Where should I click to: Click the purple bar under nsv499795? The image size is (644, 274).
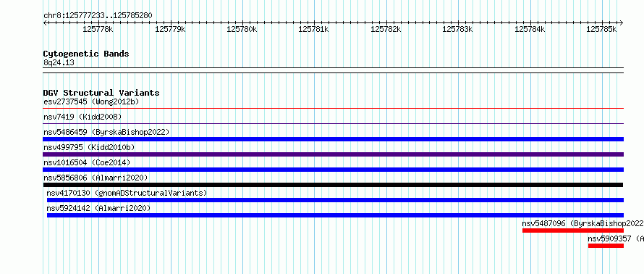click(x=334, y=154)
